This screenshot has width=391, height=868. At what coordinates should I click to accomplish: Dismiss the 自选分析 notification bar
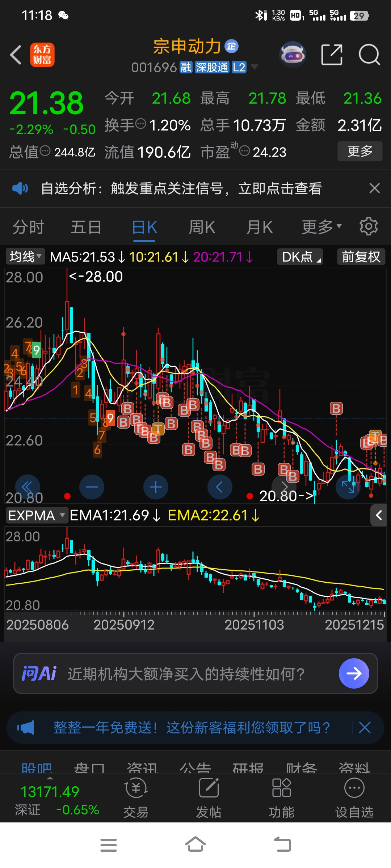pyautogui.click(x=375, y=188)
